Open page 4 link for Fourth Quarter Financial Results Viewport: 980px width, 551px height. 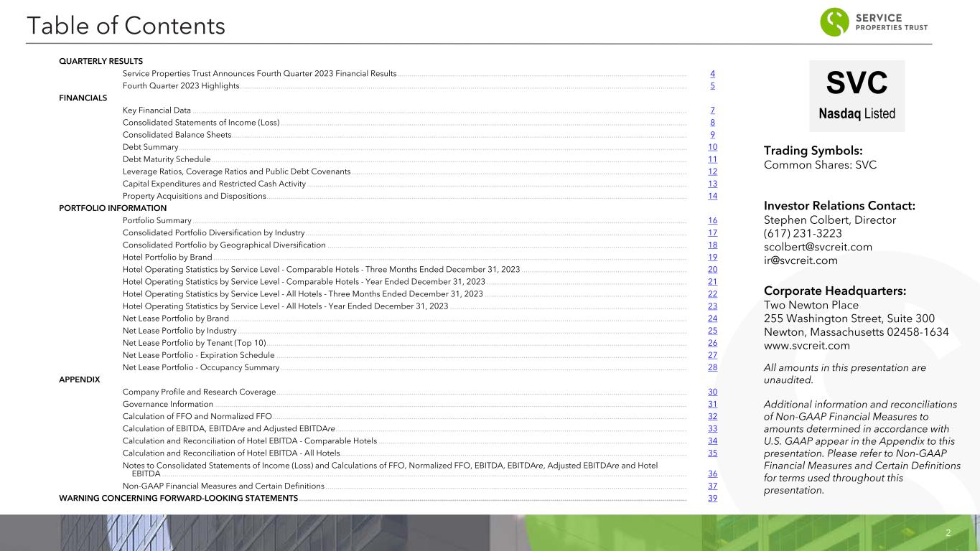tap(711, 74)
